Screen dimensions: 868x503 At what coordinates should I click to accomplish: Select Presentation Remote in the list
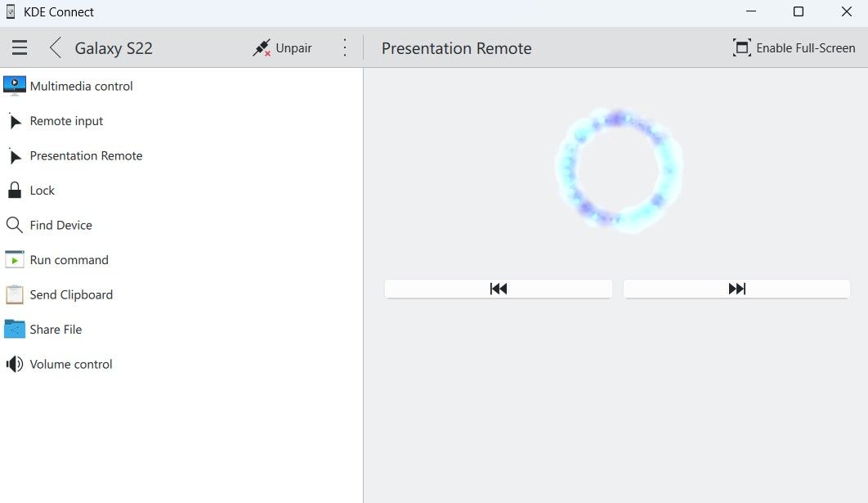[x=181, y=155]
